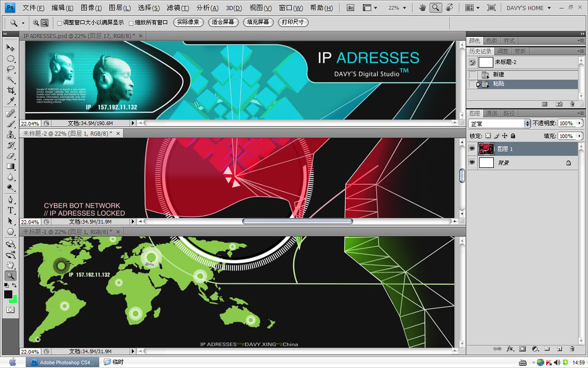Select the Horizontal Type tool
The image size is (588, 368).
10,210
